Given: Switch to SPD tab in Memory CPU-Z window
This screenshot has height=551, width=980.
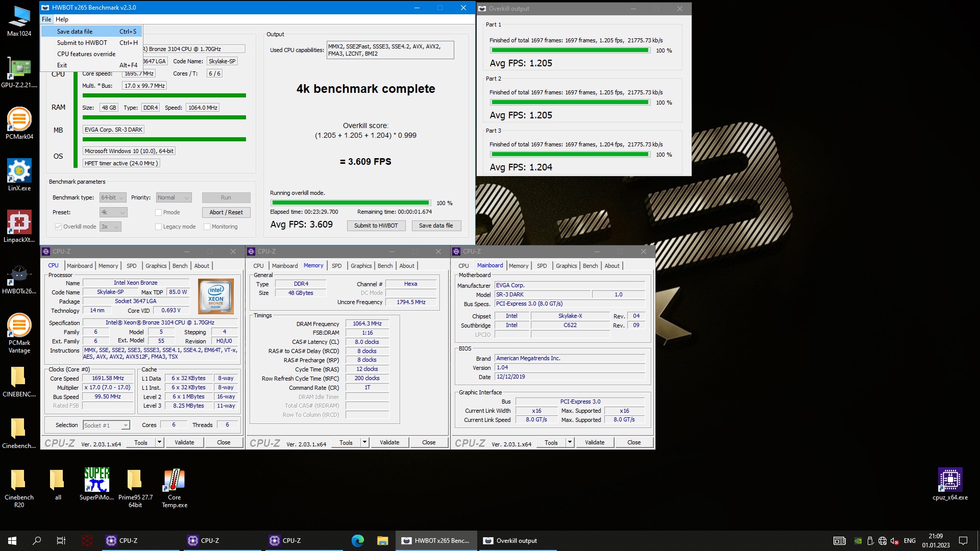Looking at the screenshot, I should [x=336, y=266].
